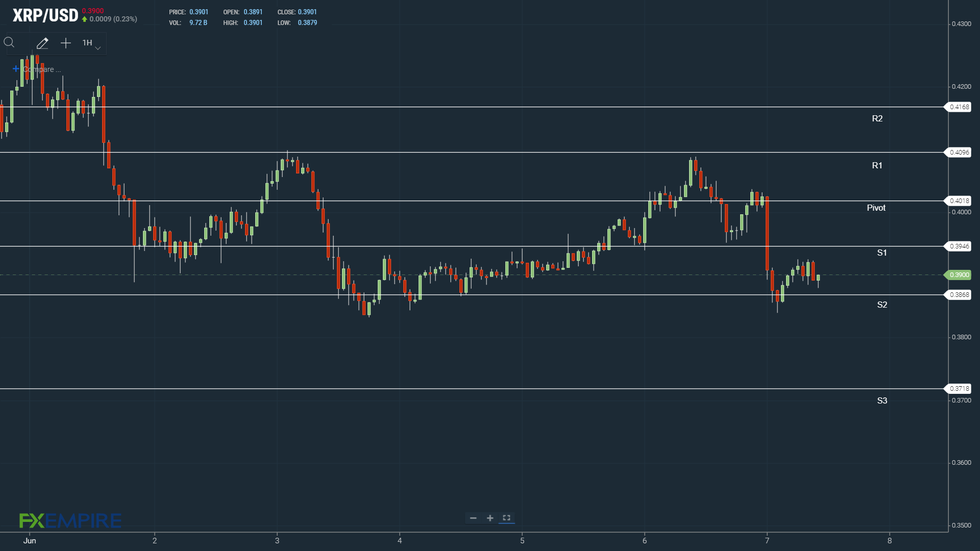Click the Compare symbol button
The image size is (980, 551).
click(x=37, y=69)
